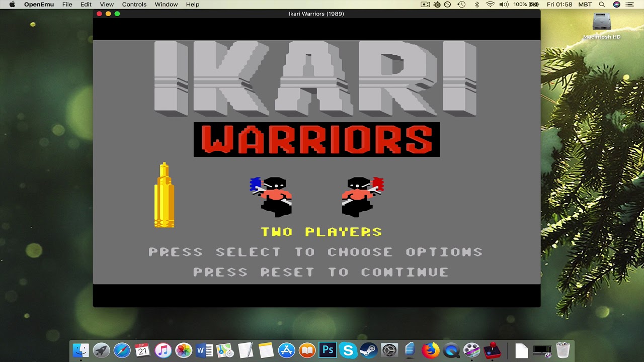
Task: Open iBooks orange icon in dock
Action: (x=307, y=350)
